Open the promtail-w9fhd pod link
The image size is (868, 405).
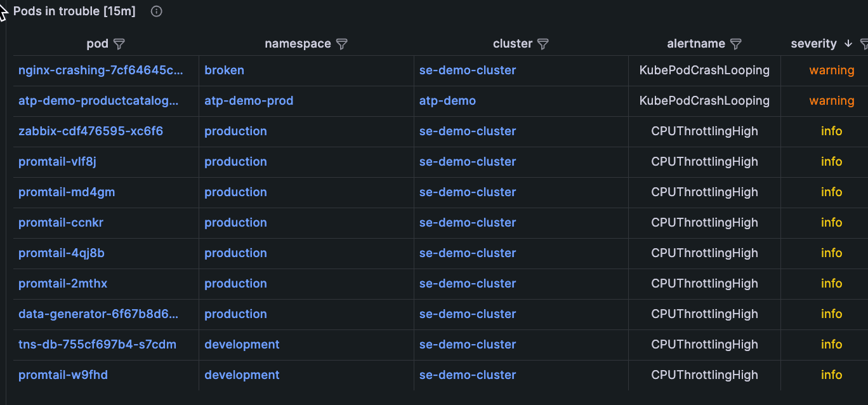click(63, 375)
